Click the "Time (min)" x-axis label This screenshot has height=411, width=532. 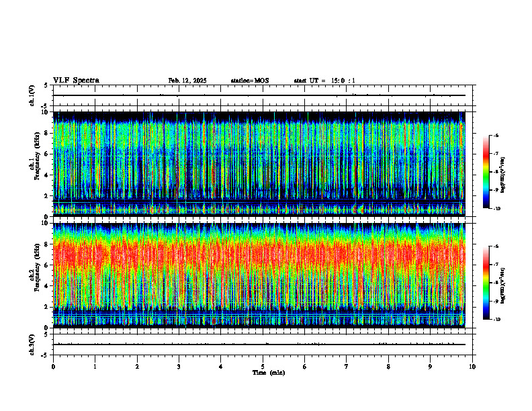click(269, 373)
